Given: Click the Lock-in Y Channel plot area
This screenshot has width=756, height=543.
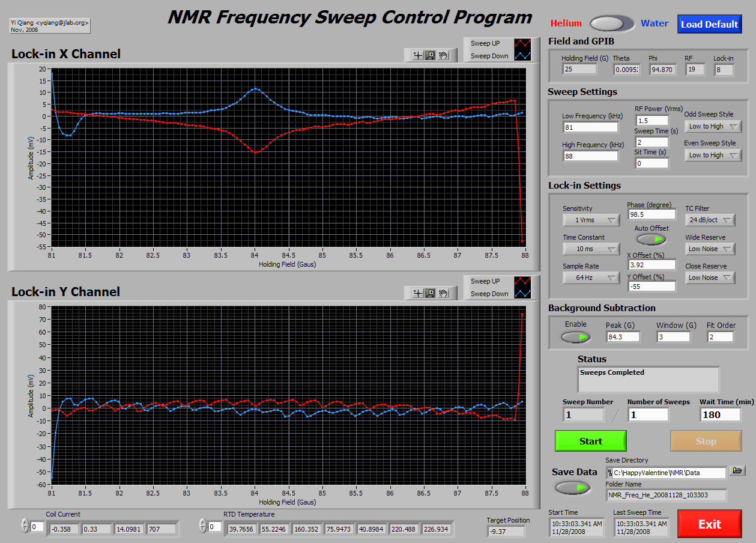Looking at the screenshot, I should [x=289, y=395].
